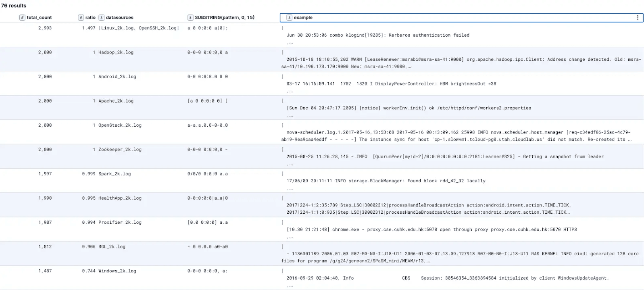This screenshot has height=290, width=644.
Task: Select the Hadoop_2k.log datasource cell
Action: pos(116,52)
